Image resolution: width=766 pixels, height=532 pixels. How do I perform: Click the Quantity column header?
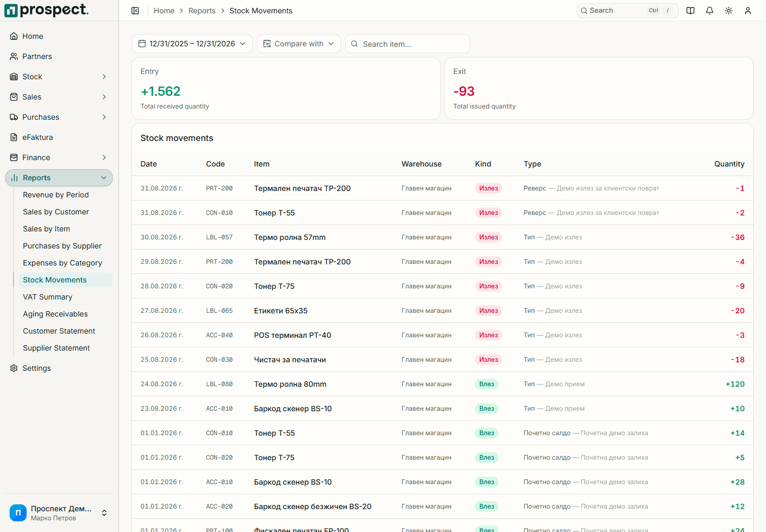click(729, 164)
